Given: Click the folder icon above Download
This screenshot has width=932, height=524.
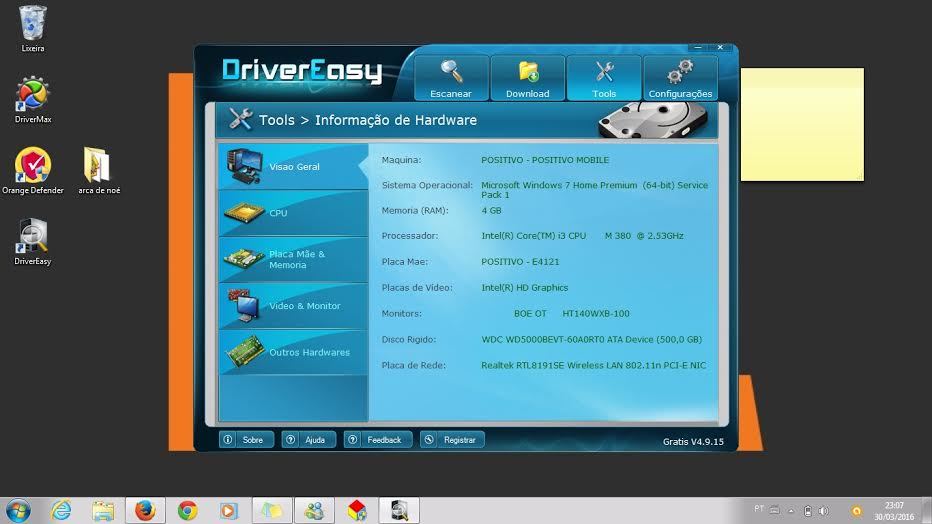Looking at the screenshot, I should [x=528, y=72].
